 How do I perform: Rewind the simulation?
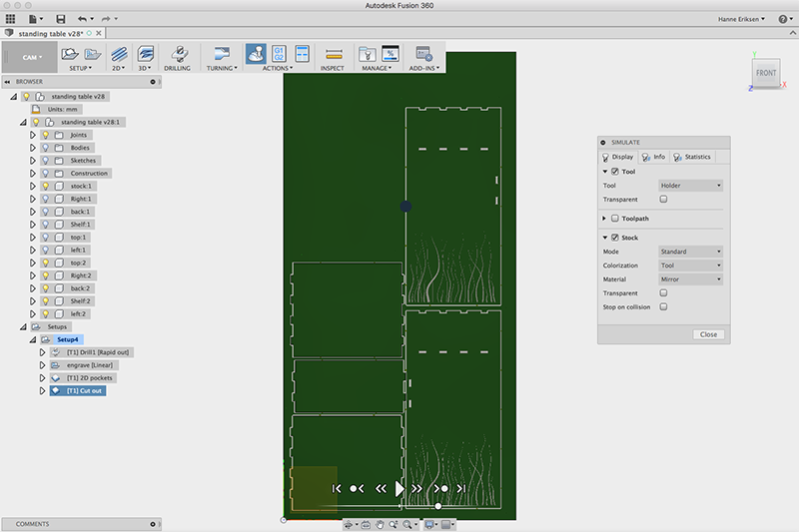coord(381,489)
